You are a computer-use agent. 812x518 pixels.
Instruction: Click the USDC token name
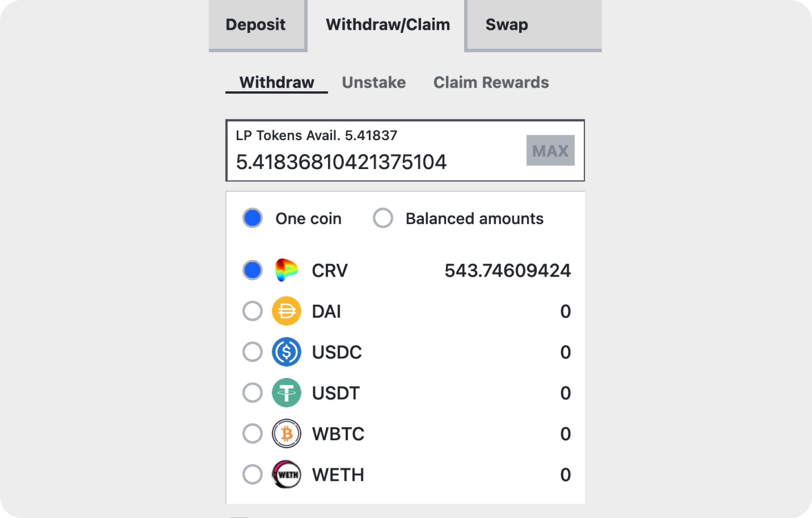(337, 352)
